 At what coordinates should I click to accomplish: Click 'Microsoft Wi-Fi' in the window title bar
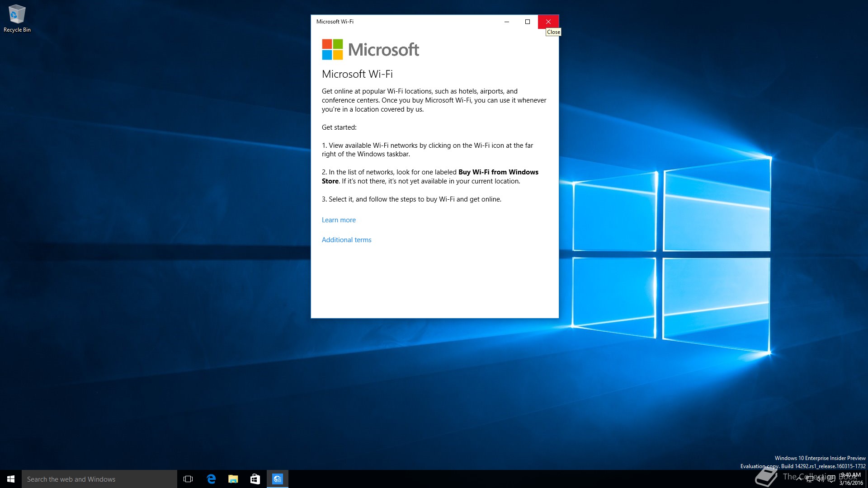click(x=335, y=22)
